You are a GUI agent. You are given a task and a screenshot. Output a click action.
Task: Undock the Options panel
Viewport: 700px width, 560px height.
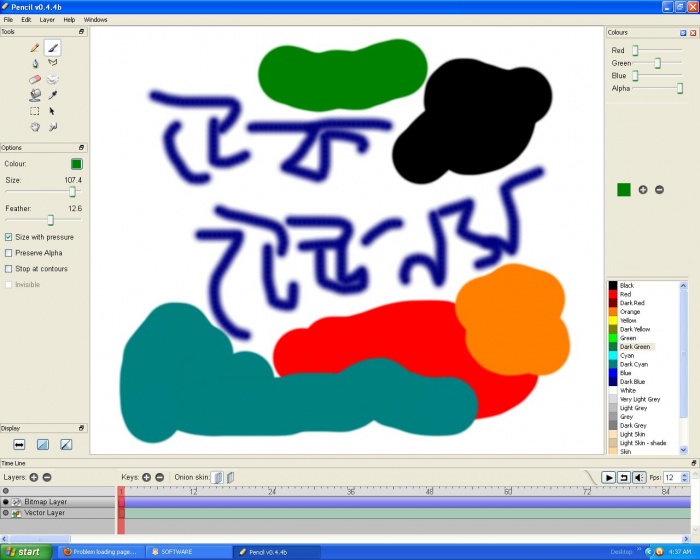pos(81,147)
